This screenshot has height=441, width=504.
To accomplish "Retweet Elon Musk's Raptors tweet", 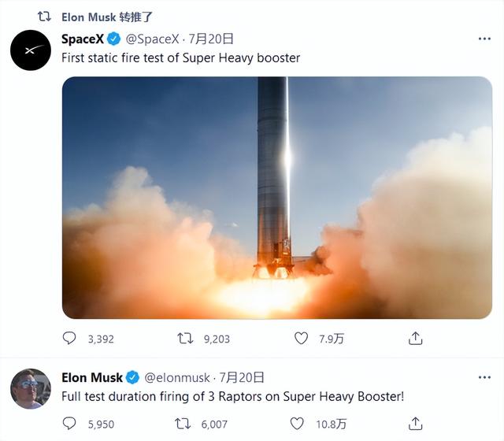I will pyautogui.click(x=185, y=424).
